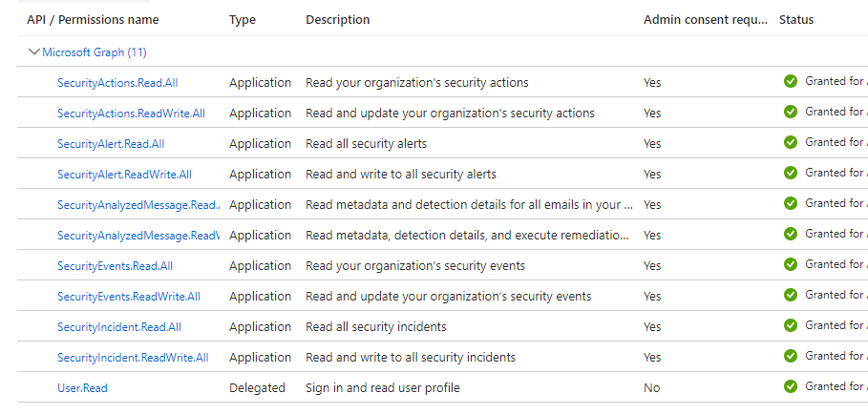Collapse the Microsoft Graph group chevron
Screen dimensions: 868x414
[x=33, y=52]
